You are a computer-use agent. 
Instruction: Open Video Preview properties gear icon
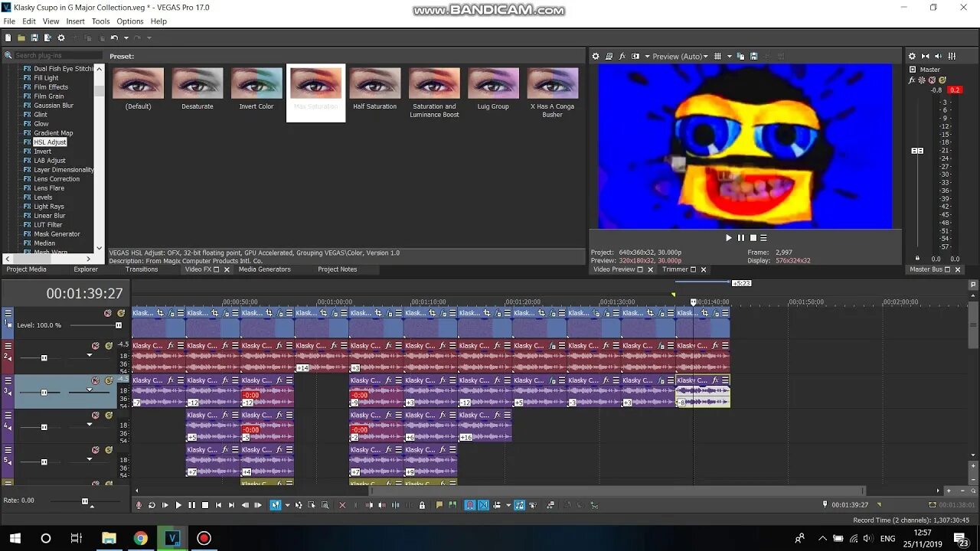(x=596, y=56)
